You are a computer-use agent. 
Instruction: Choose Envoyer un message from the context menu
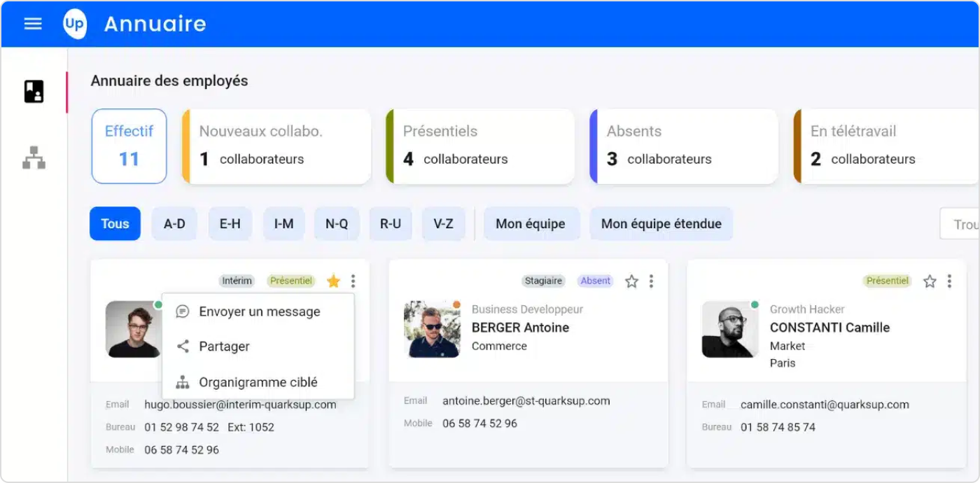coord(260,311)
